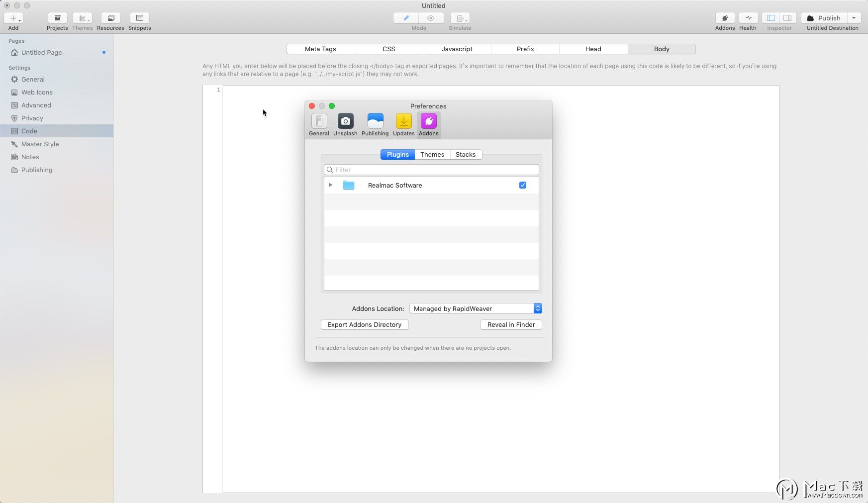Uncheck the Realmac Software plugin checkbox

pos(522,185)
